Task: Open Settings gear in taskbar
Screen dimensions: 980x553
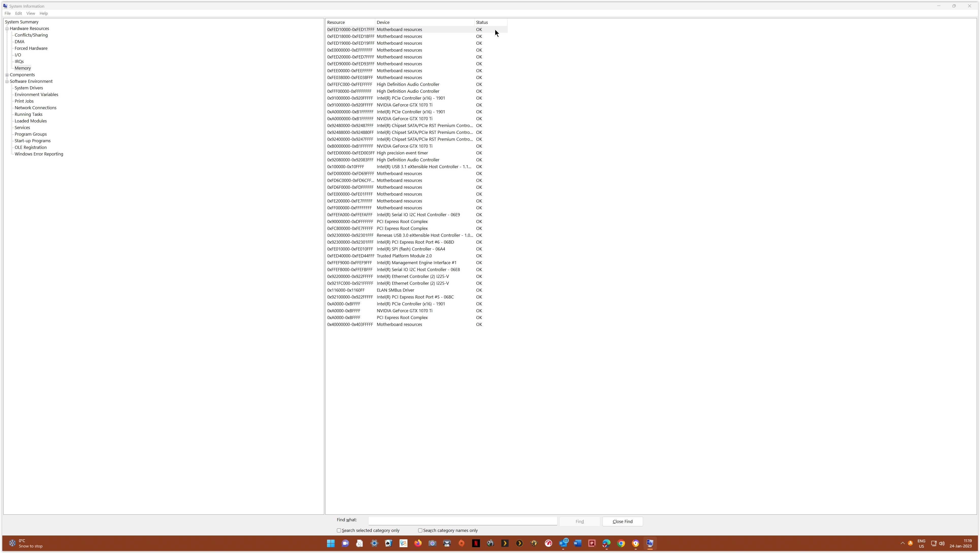Action: tap(374, 543)
